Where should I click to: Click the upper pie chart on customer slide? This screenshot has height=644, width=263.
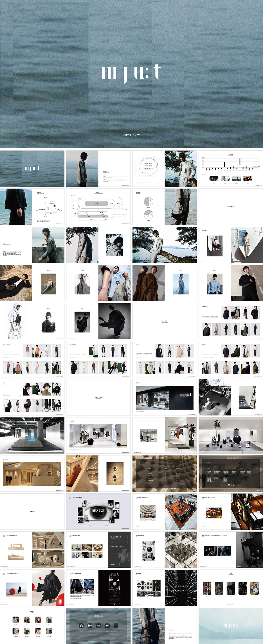tap(148, 202)
